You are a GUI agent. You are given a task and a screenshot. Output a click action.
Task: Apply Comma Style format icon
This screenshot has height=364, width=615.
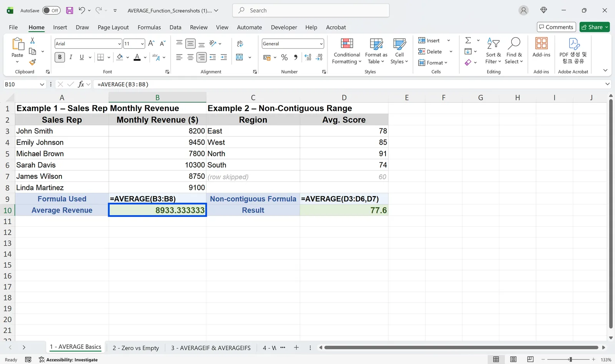pyautogui.click(x=296, y=57)
